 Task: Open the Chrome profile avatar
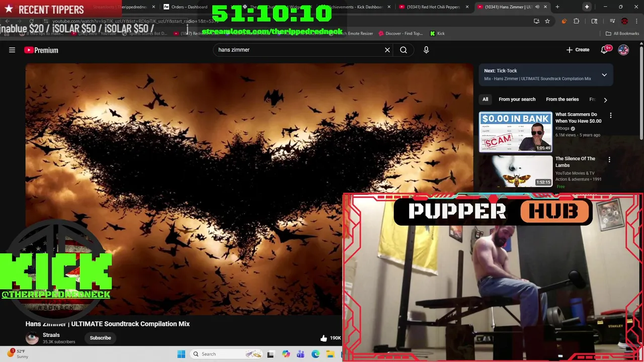click(x=624, y=21)
